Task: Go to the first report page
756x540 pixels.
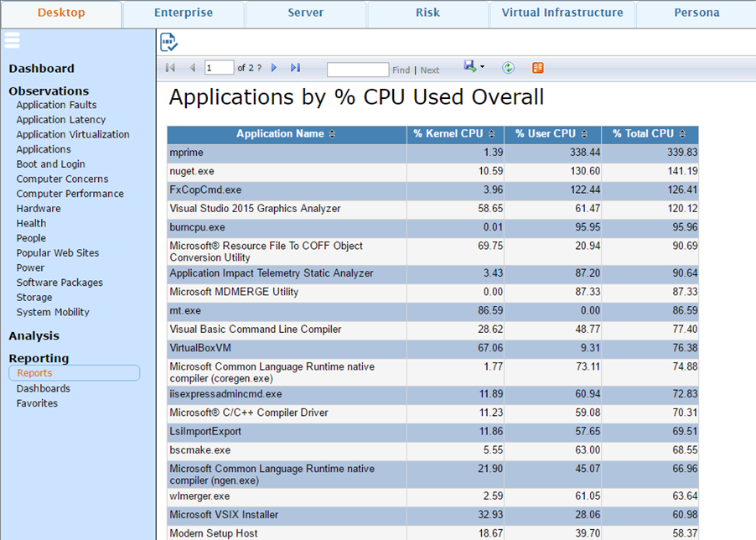Action: (171, 68)
